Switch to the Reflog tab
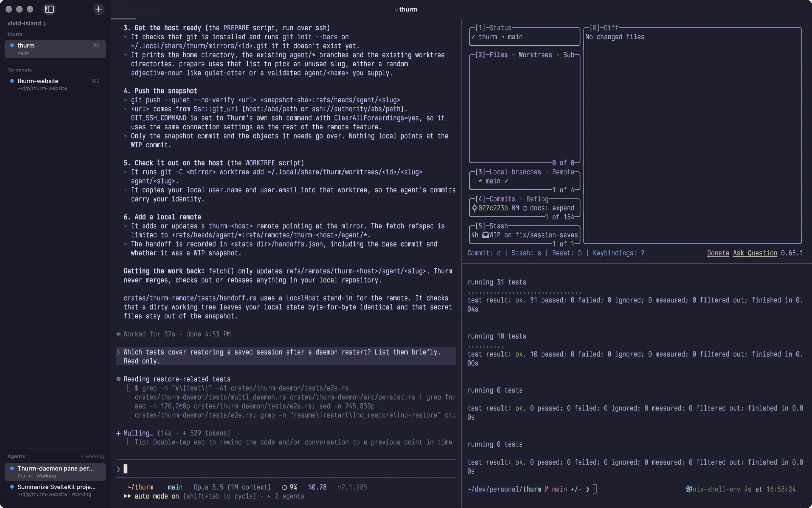Image resolution: width=812 pixels, height=508 pixels. coord(537,199)
